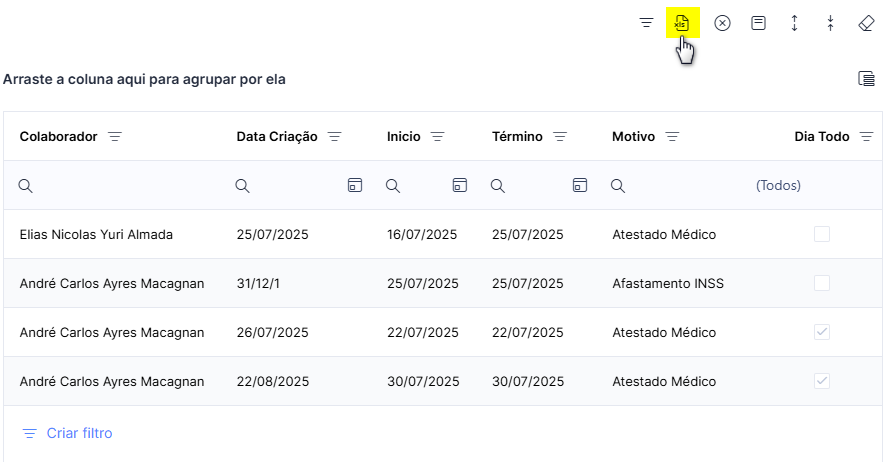Open the Colaborador column header filter
This screenshot has width=885, height=462.
tap(115, 137)
